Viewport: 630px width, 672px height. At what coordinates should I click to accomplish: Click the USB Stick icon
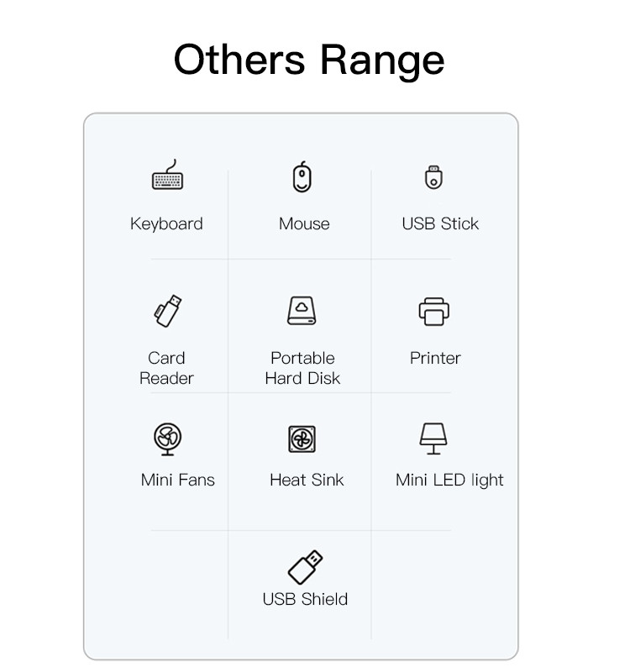tap(433, 177)
